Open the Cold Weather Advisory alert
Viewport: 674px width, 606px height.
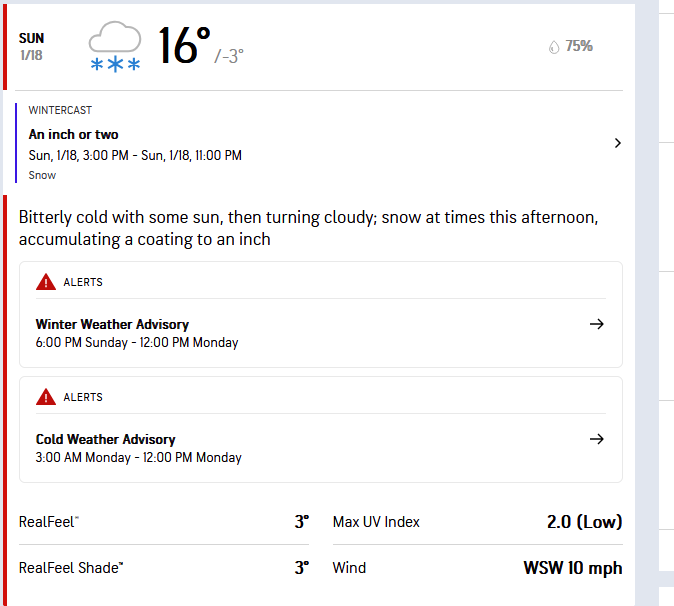(x=105, y=439)
